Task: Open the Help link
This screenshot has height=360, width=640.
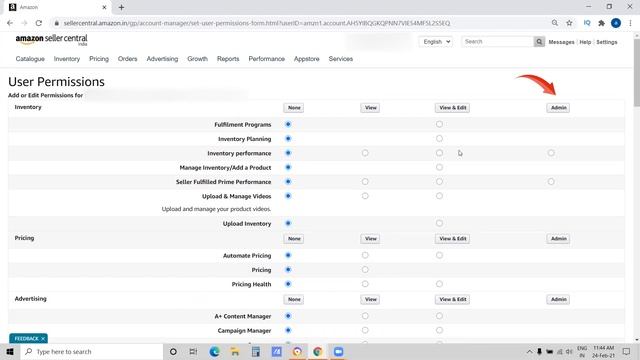Action: coord(585,42)
